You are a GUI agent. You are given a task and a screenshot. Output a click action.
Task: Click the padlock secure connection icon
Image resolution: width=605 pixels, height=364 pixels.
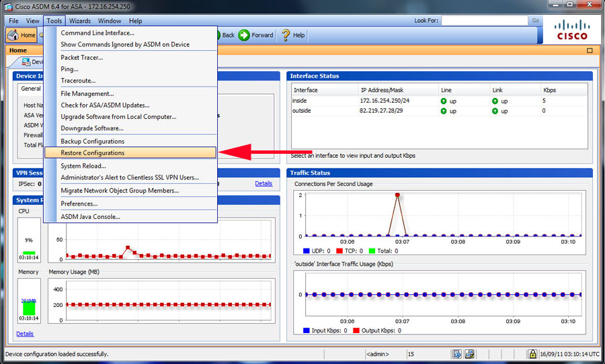[x=532, y=353]
